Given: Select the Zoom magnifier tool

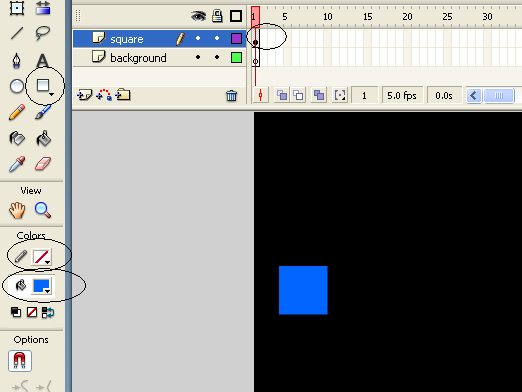Looking at the screenshot, I should point(43,210).
